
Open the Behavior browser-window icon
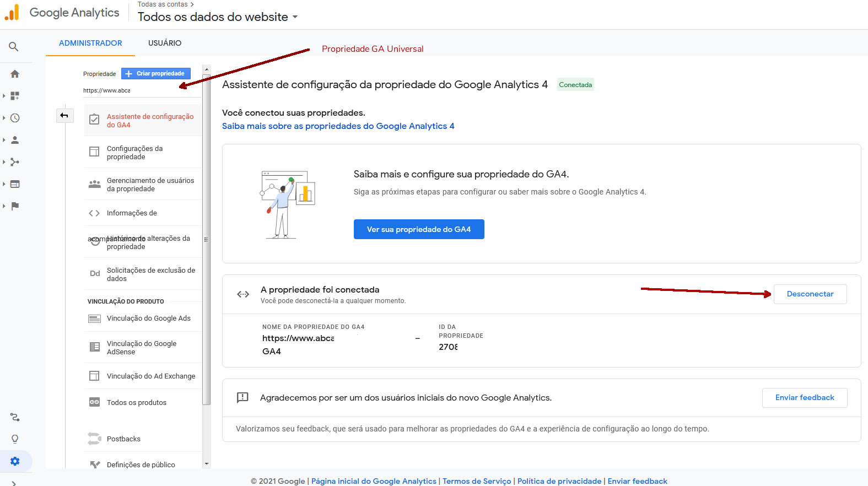tap(15, 184)
